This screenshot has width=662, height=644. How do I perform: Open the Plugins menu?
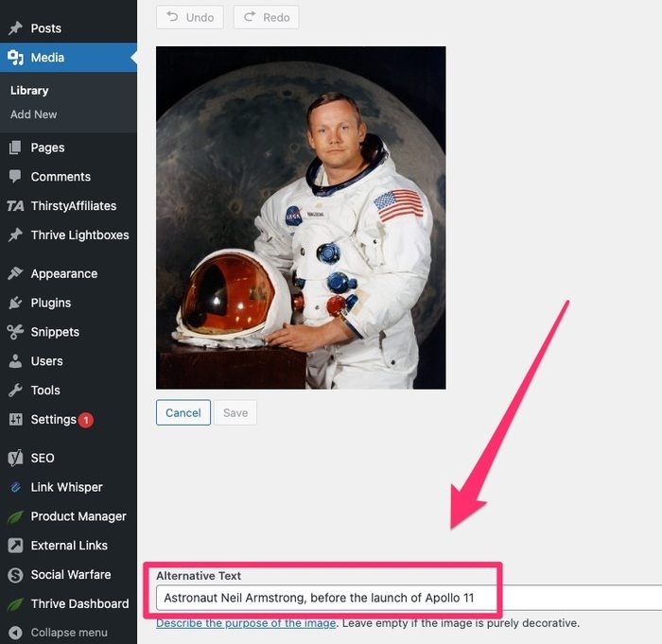click(x=68, y=303)
